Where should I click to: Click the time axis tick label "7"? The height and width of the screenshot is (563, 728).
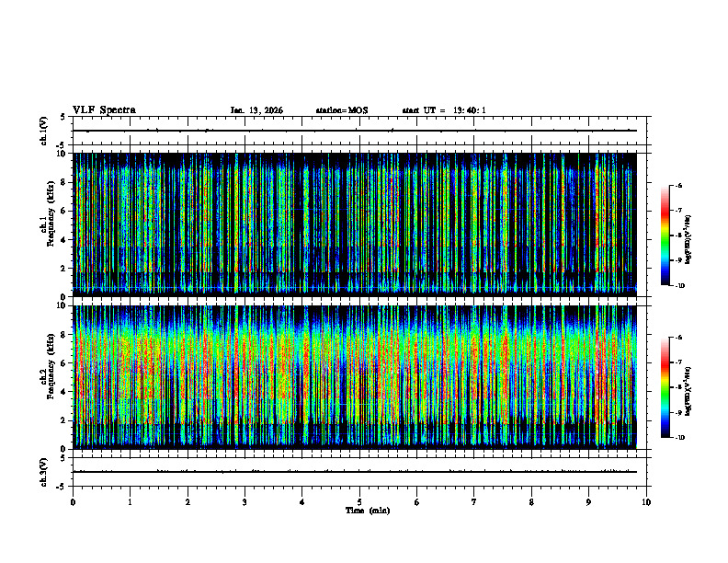click(474, 502)
